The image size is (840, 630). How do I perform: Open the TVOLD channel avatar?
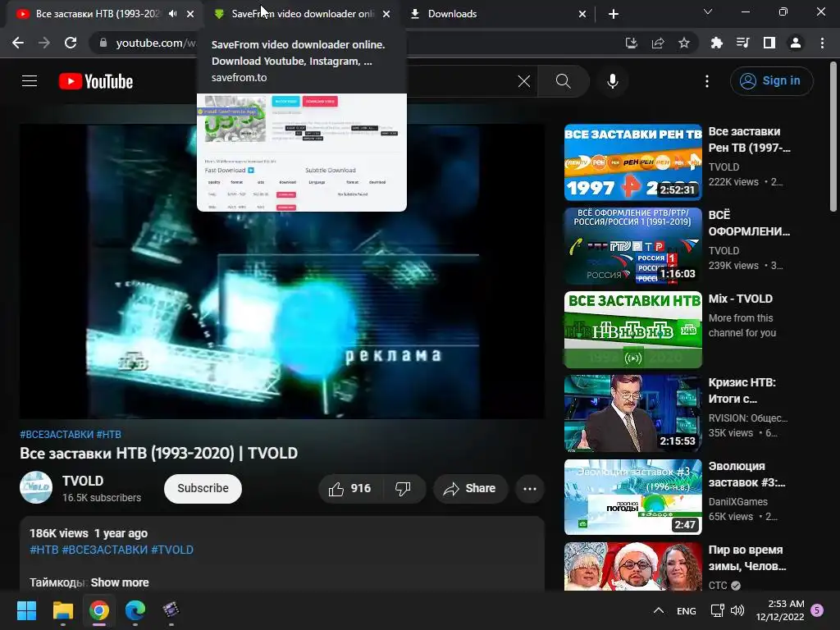tap(36, 487)
